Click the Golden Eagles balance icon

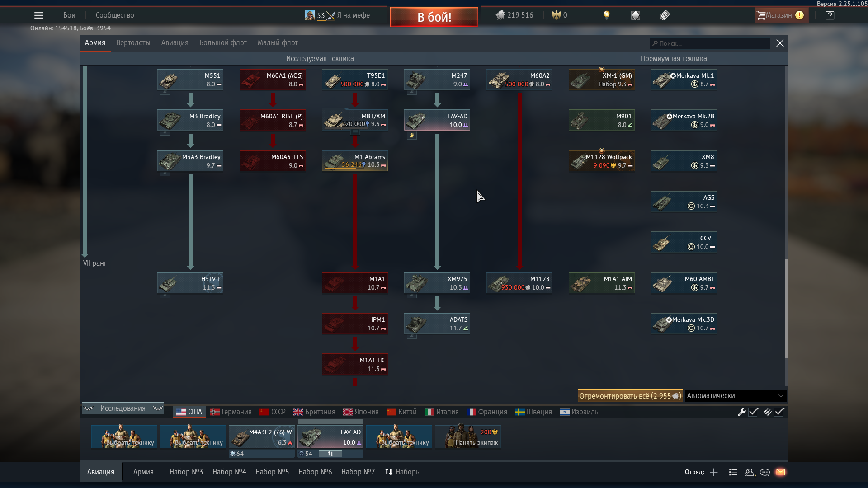point(556,15)
